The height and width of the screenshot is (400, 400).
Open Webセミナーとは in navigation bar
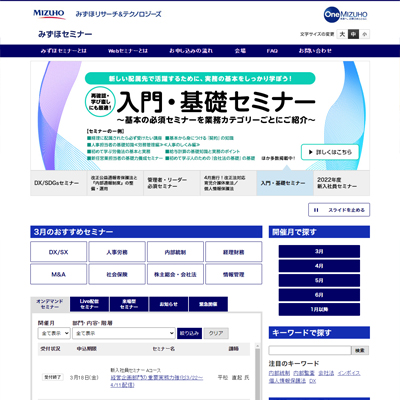click(128, 51)
